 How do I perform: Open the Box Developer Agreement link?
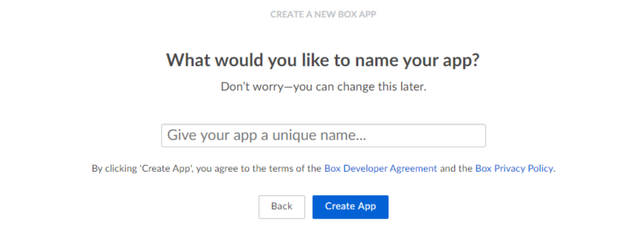click(x=381, y=169)
